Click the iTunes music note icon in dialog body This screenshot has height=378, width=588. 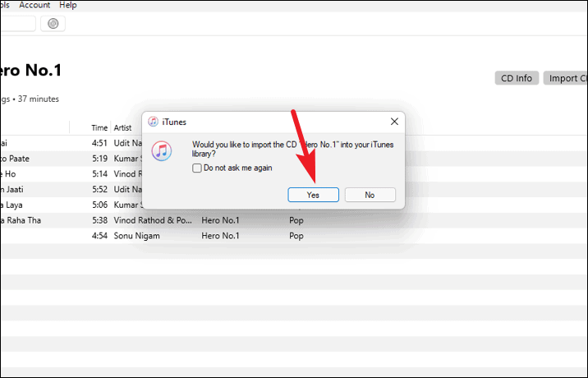[162, 151]
